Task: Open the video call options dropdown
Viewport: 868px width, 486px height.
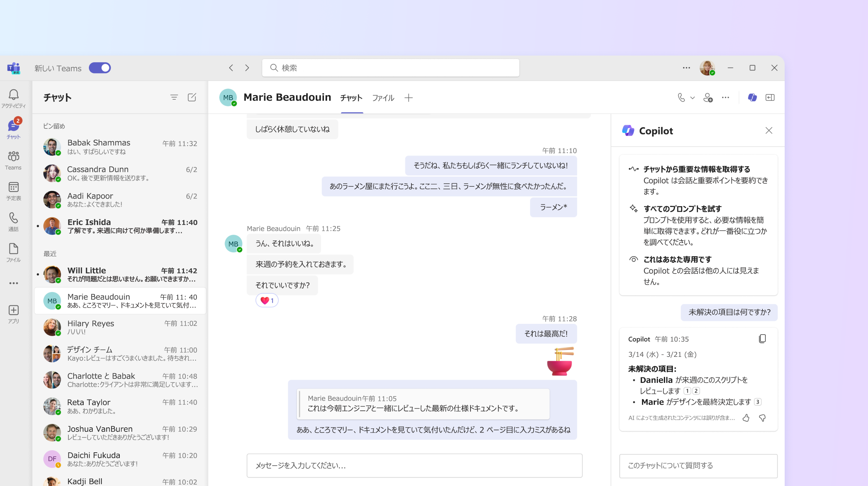Action: coord(691,97)
